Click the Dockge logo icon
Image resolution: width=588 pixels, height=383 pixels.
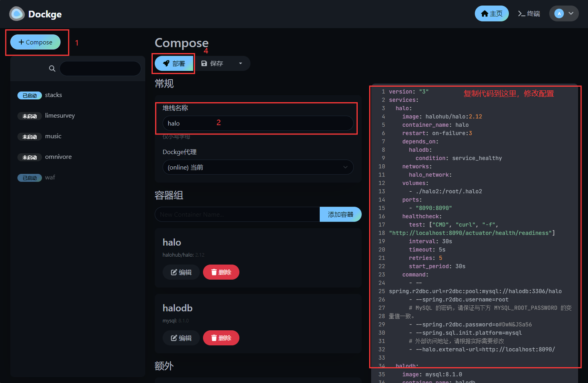pos(17,14)
